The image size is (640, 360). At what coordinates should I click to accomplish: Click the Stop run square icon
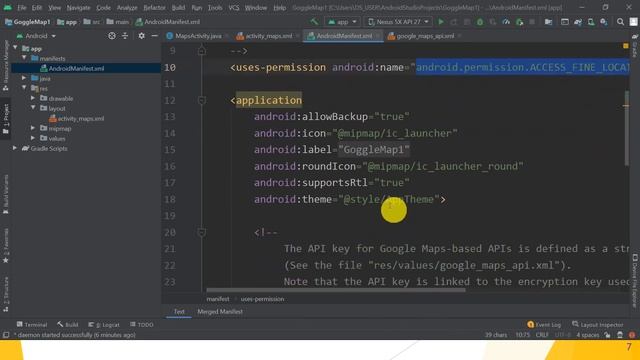[532, 22]
